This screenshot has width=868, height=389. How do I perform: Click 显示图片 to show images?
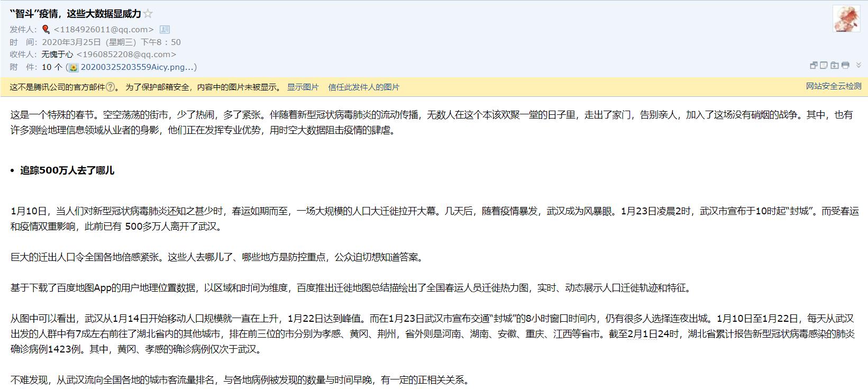click(x=303, y=87)
